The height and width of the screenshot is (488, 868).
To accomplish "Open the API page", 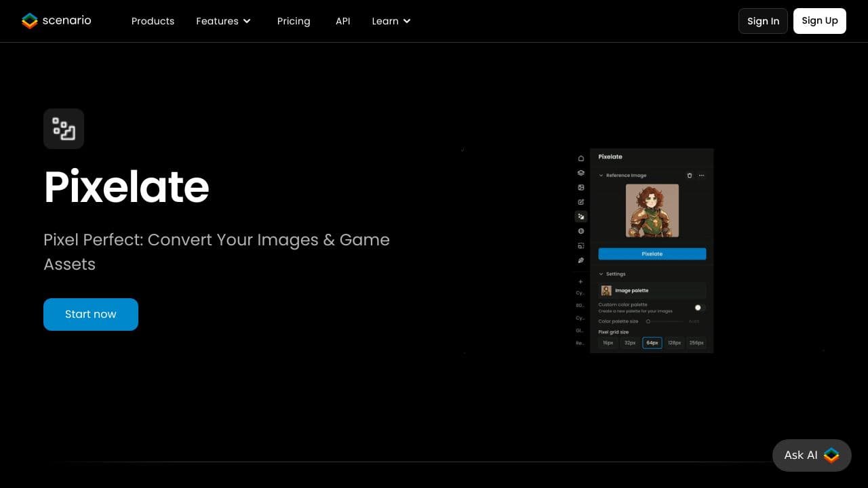I will coord(343,21).
